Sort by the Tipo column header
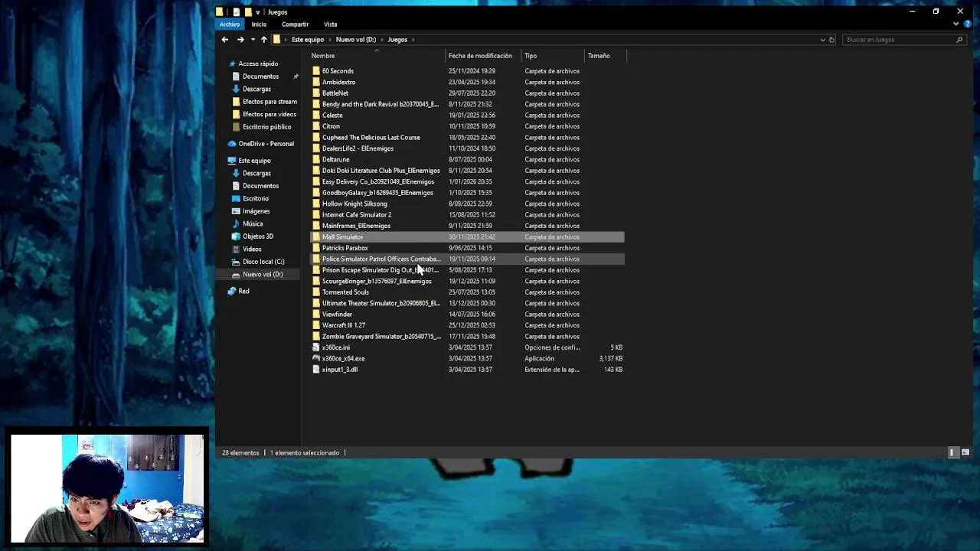The height and width of the screenshot is (551, 980). [x=531, y=56]
